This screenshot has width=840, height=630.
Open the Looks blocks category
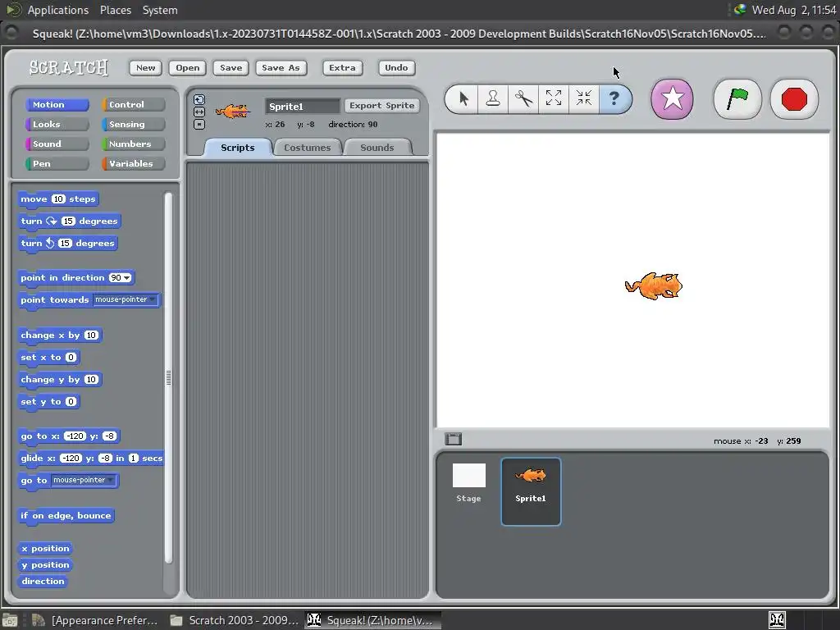[x=57, y=125]
